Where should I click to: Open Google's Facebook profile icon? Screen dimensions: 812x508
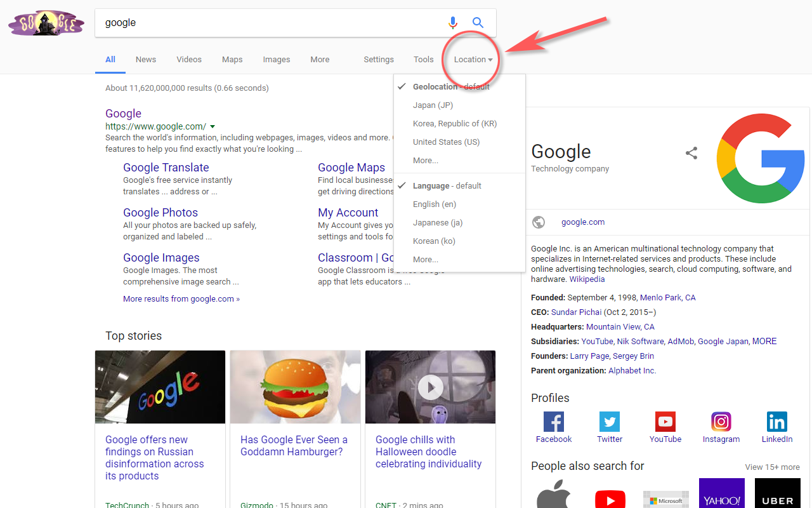[x=553, y=421]
